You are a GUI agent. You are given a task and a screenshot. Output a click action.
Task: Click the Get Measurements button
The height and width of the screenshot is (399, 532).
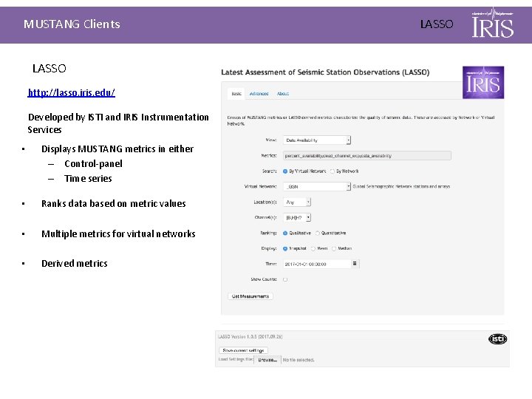(x=250, y=296)
